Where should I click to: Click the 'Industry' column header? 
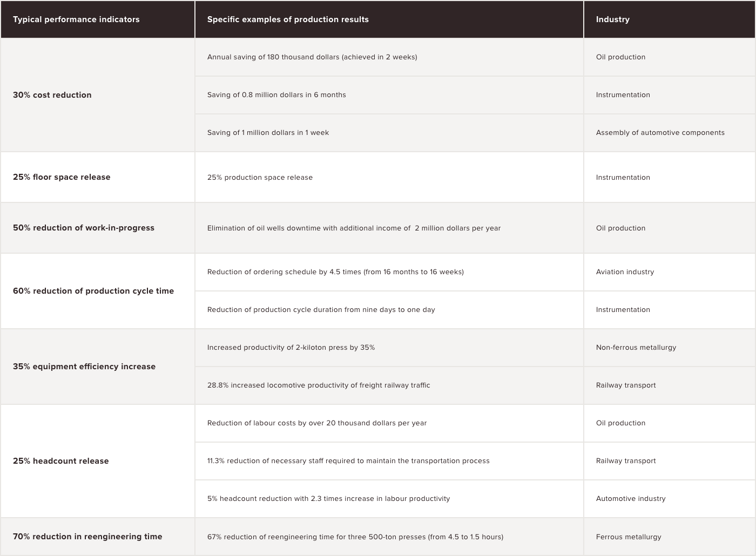pyautogui.click(x=612, y=19)
